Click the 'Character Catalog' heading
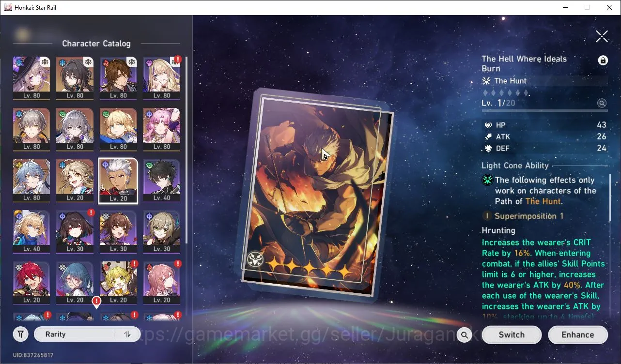Viewport: 621px width, 364px height. coord(96,44)
